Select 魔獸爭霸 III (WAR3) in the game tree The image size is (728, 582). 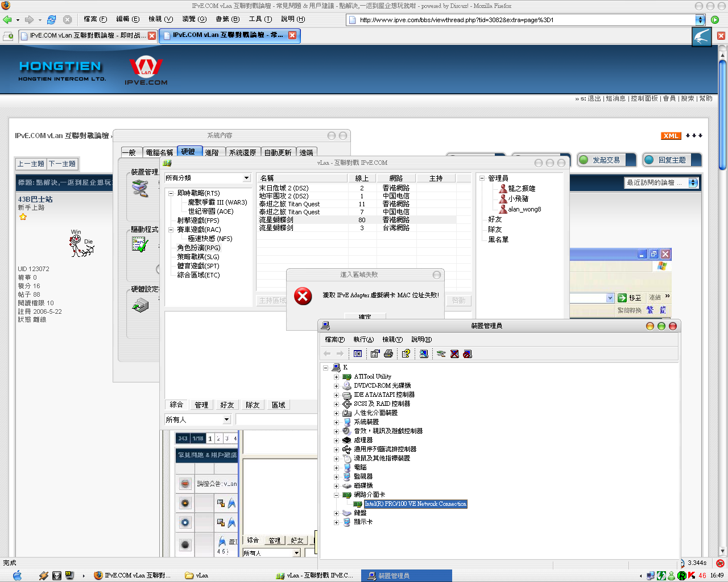[x=217, y=202]
